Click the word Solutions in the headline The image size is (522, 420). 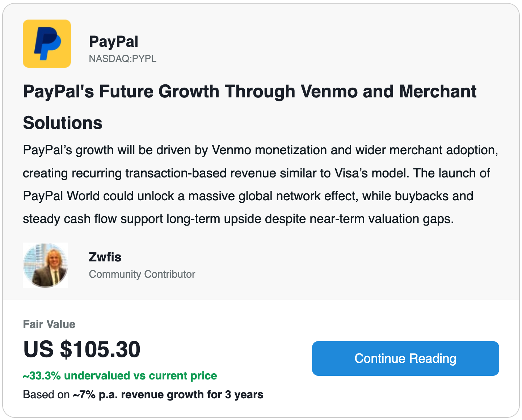[63, 123]
